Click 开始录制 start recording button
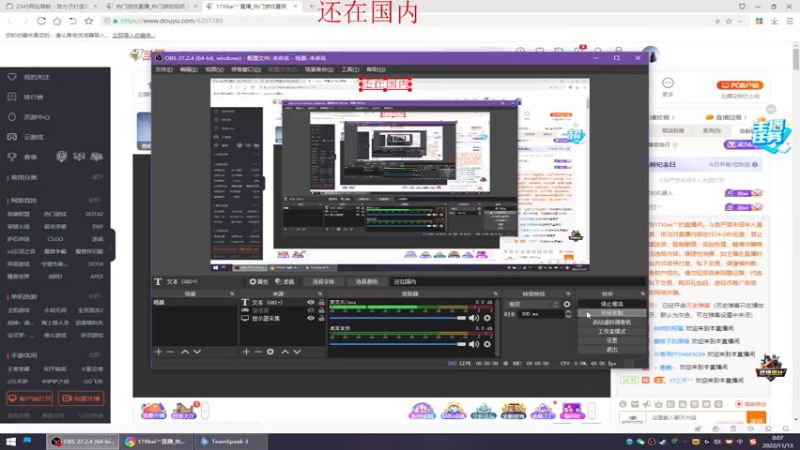The height and width of the screenshot is (450, 800). (x=612, y=313)
